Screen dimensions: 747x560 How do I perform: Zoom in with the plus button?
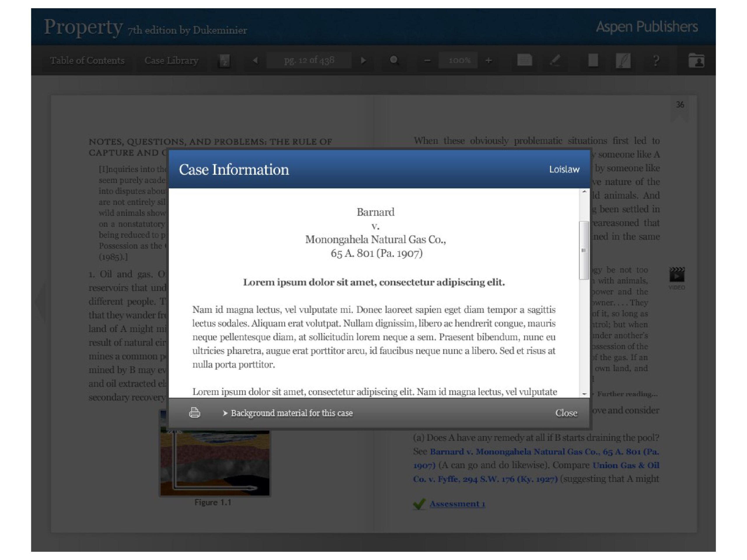[x=488, y=61]
